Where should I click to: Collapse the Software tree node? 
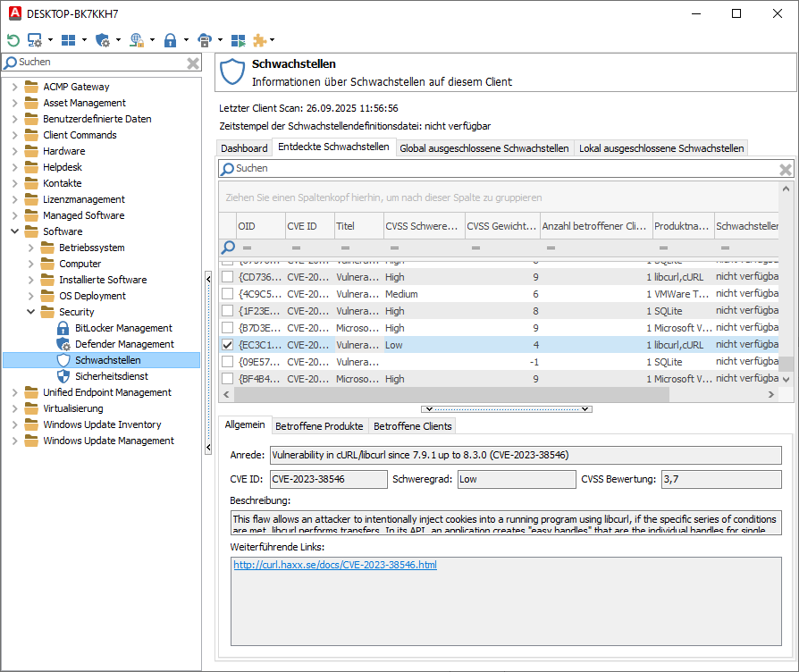point(14,231)
